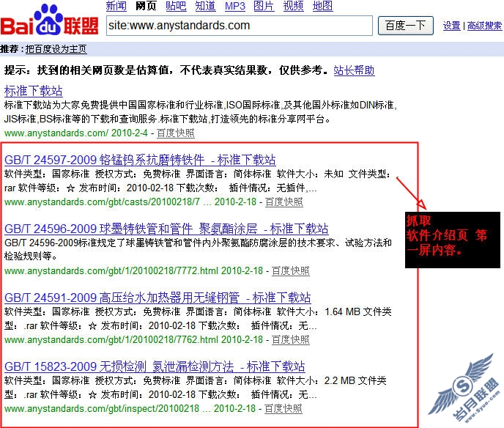Open the 设置 settings link
The image size is (504, 428).
[452, 26]
